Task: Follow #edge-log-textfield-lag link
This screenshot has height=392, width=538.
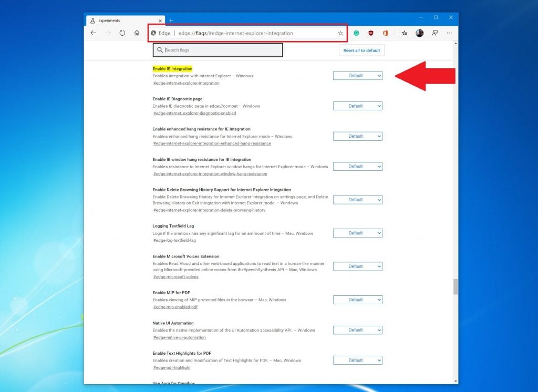Action: pos(174,240)
